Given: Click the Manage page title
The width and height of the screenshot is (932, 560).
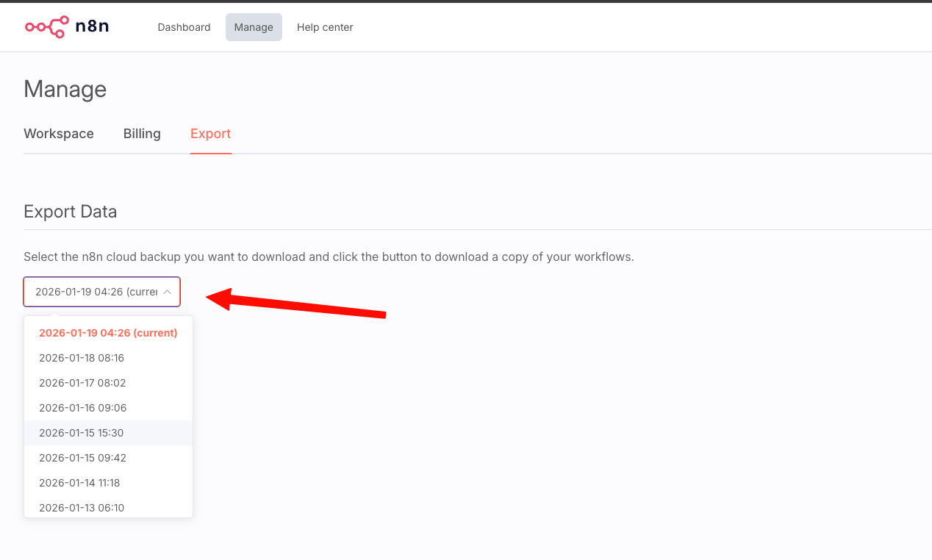Looking at the screenshot, I should [65, 90].
